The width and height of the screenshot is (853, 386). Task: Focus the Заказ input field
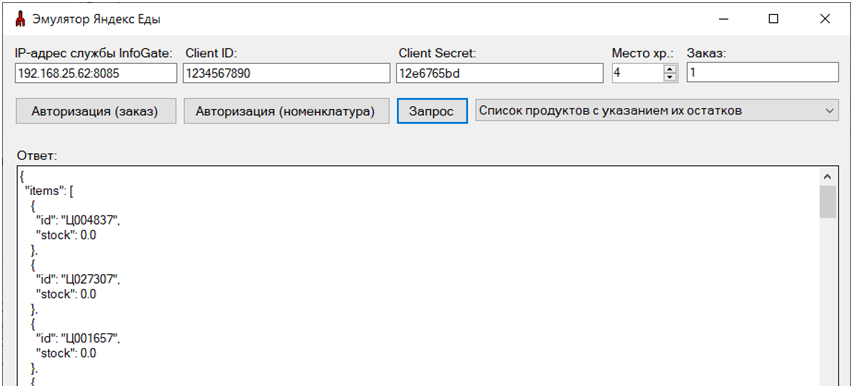pos(762,73)
